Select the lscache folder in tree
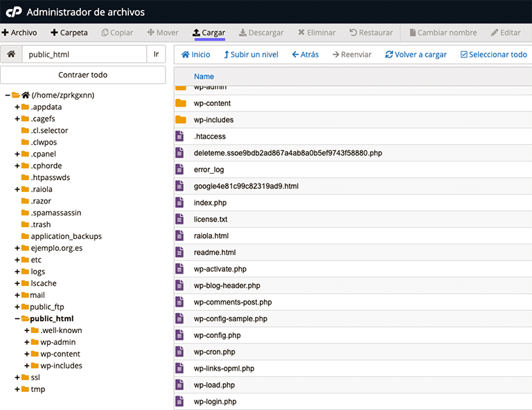Viewport: 532px width, 410px height. coord(44,283)
